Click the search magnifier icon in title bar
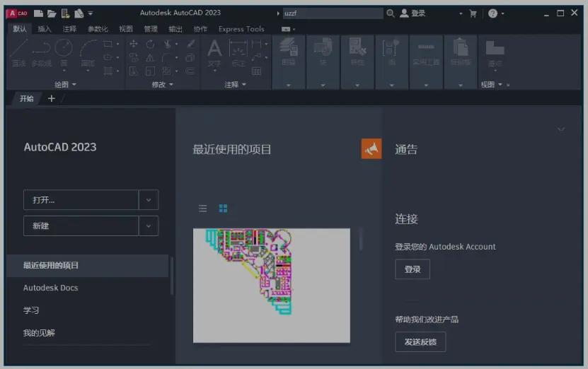 coord(391,13)
